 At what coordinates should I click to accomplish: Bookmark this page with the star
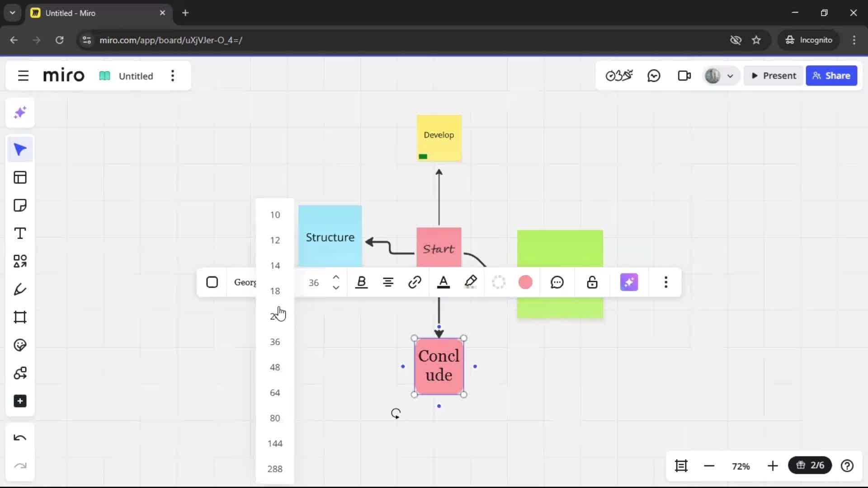tap(756, 40)
